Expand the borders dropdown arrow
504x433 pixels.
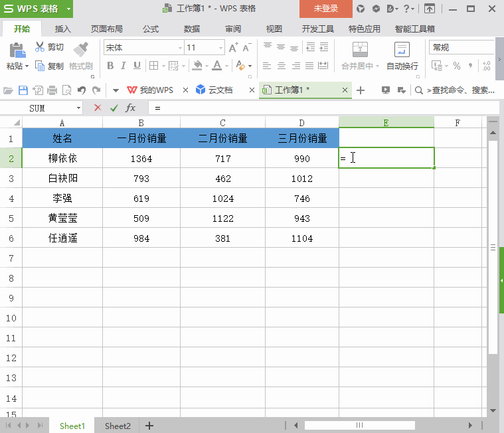click(163, 66)
